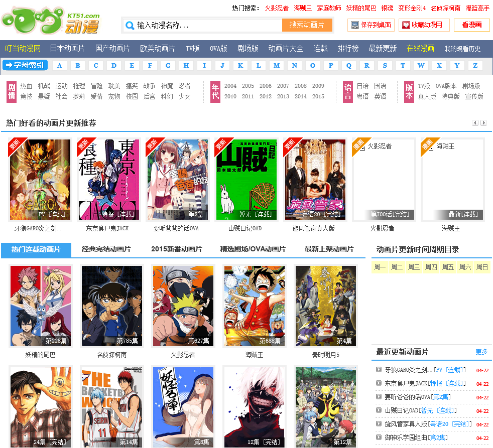Click play icon beside 牙狼GARO炎之刻 update row

379,369
